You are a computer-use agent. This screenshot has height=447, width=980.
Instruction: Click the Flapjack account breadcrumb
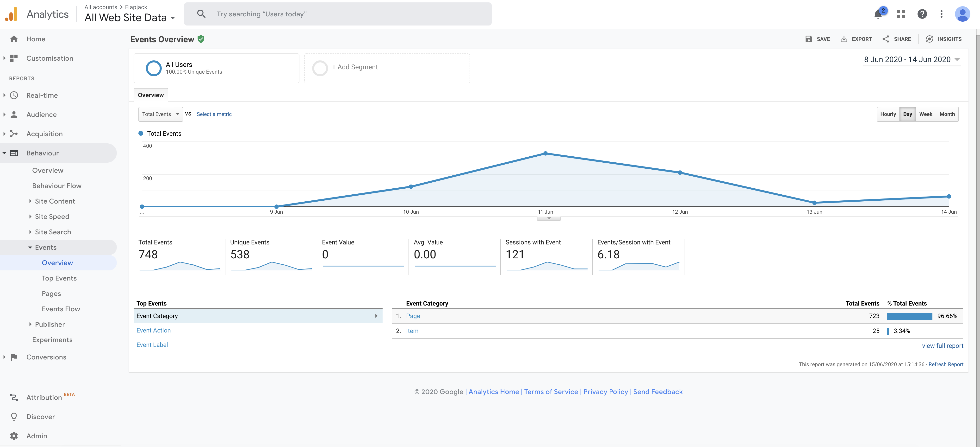tap(136, 7)
